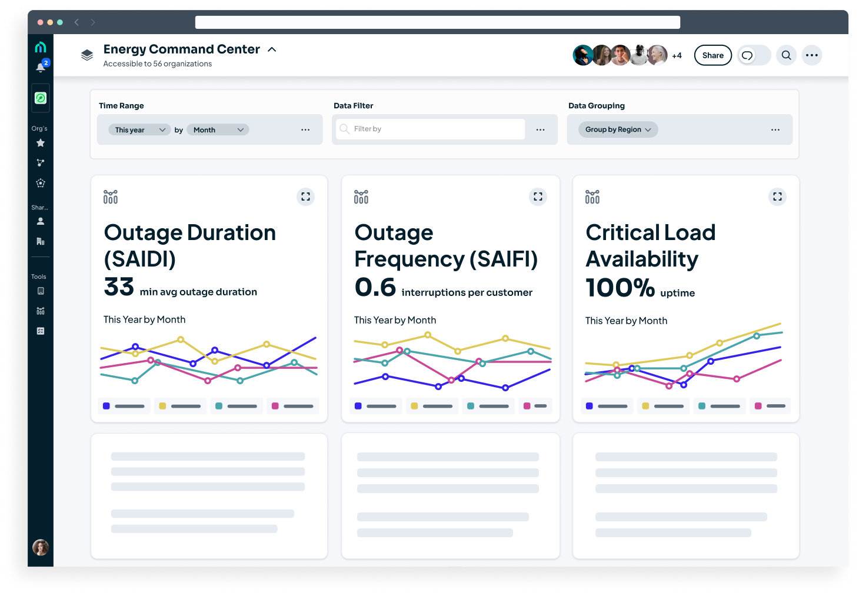Open the header more options menu
The width and height of the screenshot is (859, 616).
[x=811, y=55]
